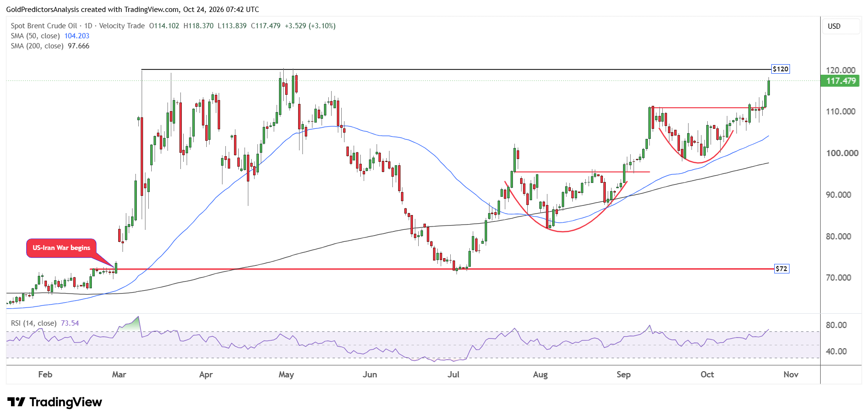Click the Oct label on time axis
Image resolution: width=868 pixels, height=420 pixels.
[x=707, y=375]
